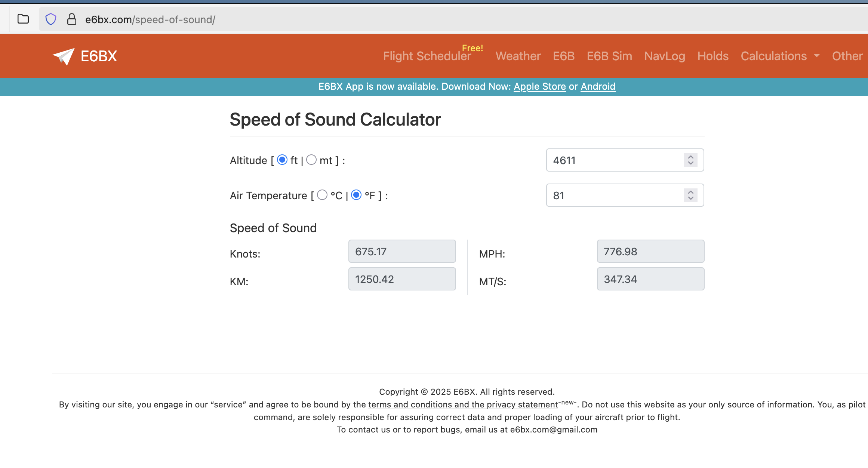Open the NavLog nav item
Viewport: 868px width, 468px height.
[x=665, y=56]
